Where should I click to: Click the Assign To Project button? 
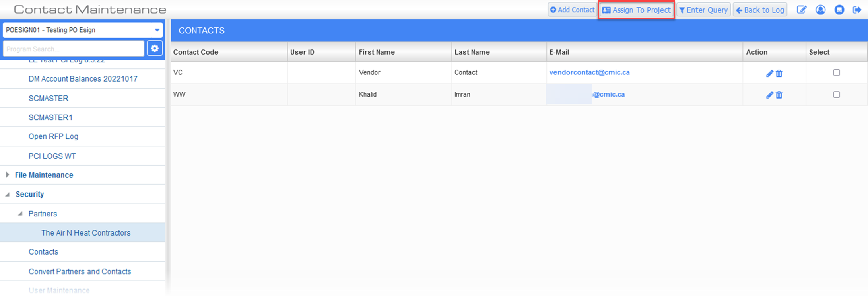click(636, 10)
